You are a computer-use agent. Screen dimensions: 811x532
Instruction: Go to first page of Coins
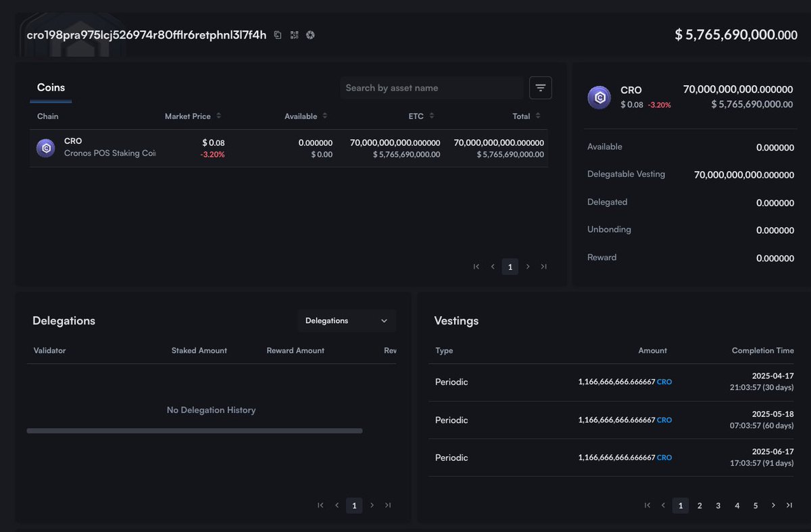click(476, 267)
